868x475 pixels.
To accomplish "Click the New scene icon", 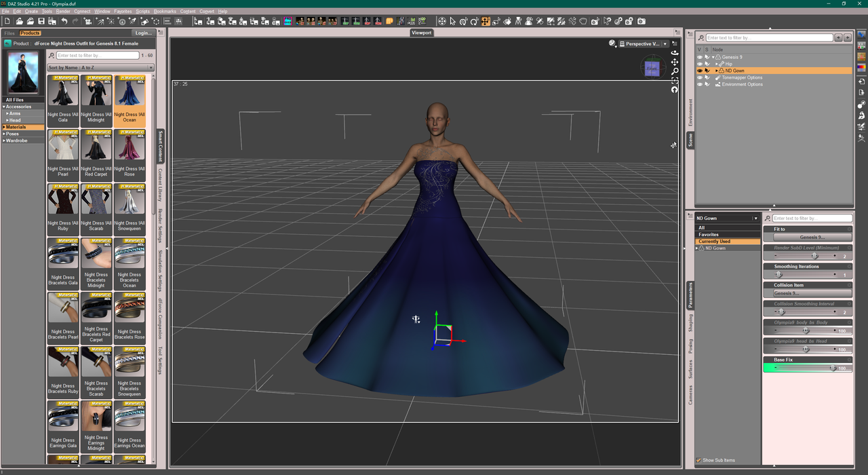I will click(x=7, y=22).
